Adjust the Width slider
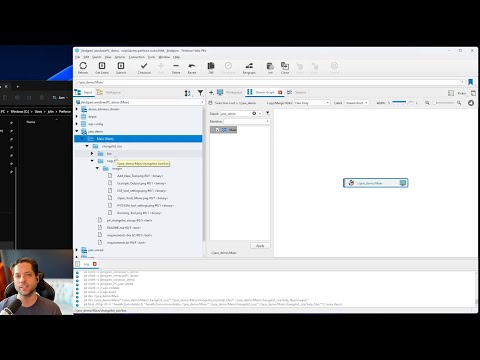Viewport: 480px width, 360px height. 403,102
